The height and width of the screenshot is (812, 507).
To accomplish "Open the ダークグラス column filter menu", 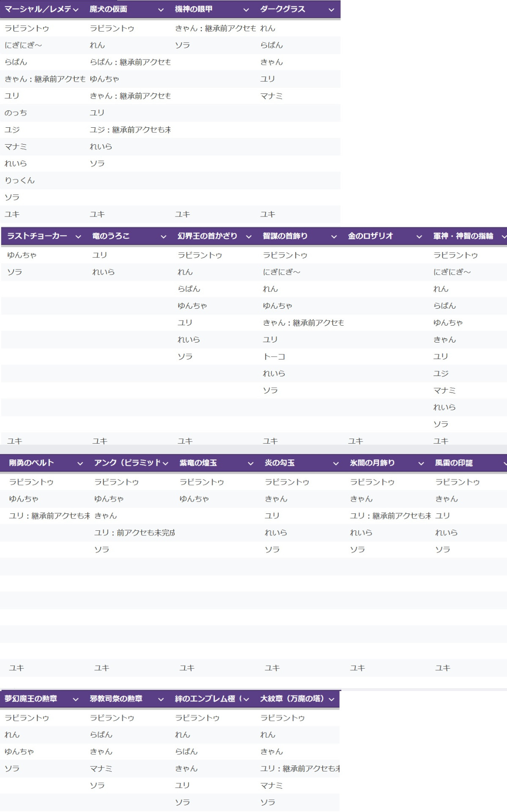I will pos(331,10).
